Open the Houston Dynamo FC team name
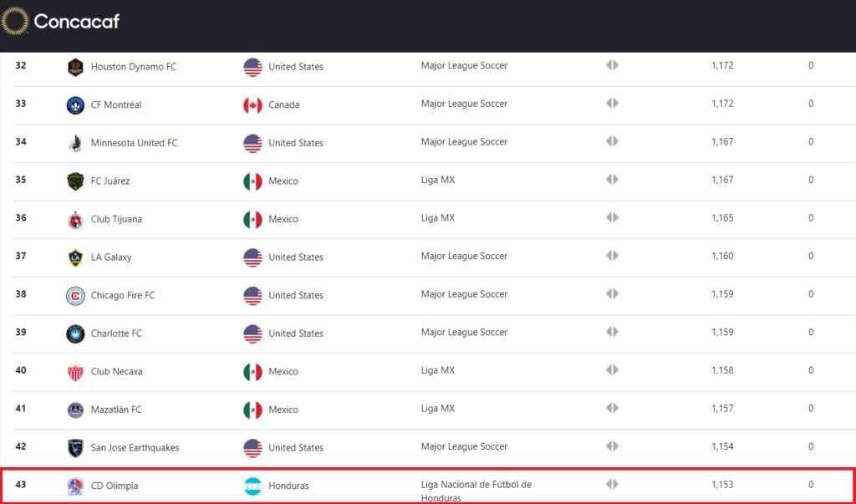Viewport: 856px width, 504px height. 134,67
